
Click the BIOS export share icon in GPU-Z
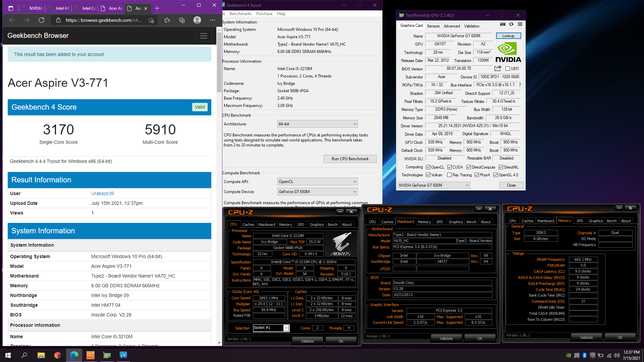[498, 68]
